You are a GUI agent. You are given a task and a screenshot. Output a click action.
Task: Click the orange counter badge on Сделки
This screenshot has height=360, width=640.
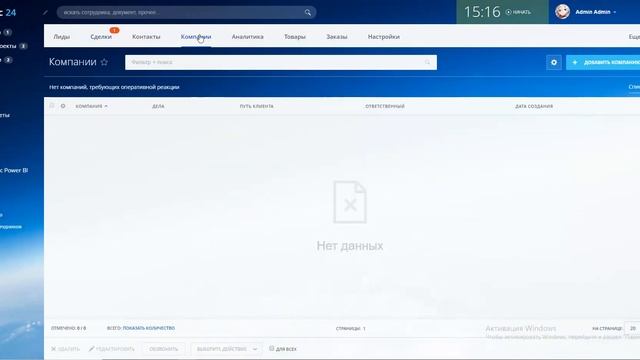(114, 30)
